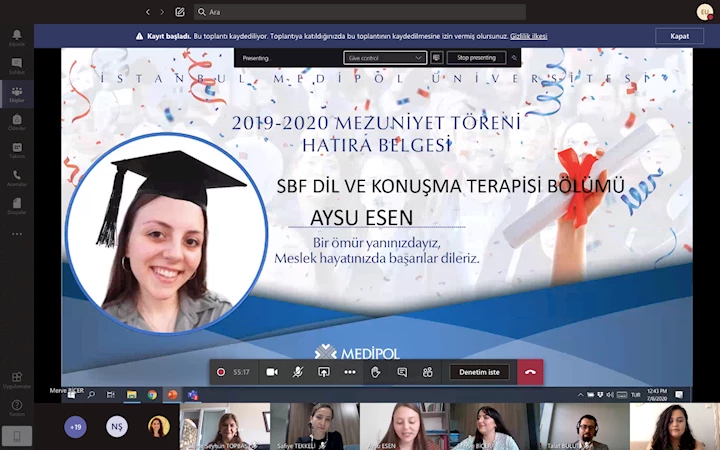The height and width of the screenshot is (450, 720).
Task: Open more actions in meeting controls
Action: (350, 372)
